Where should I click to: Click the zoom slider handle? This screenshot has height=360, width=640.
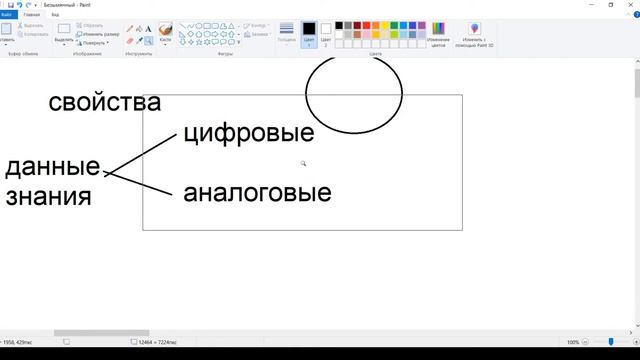coord(611,342)
